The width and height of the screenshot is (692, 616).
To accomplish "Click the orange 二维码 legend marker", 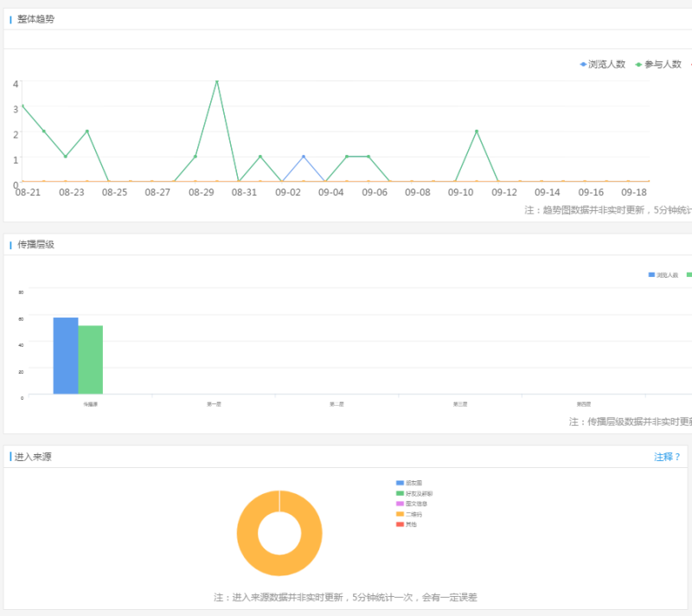I will click(x=400, y=514).
